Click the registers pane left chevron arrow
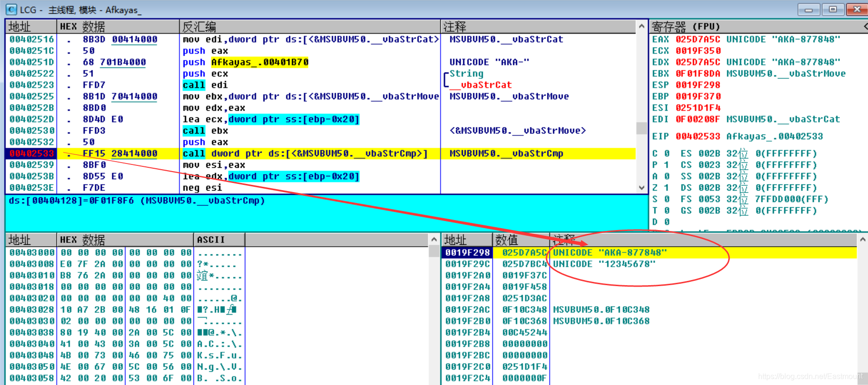The image size is (868, 385). pyautogui.click(x=865, y=27)
